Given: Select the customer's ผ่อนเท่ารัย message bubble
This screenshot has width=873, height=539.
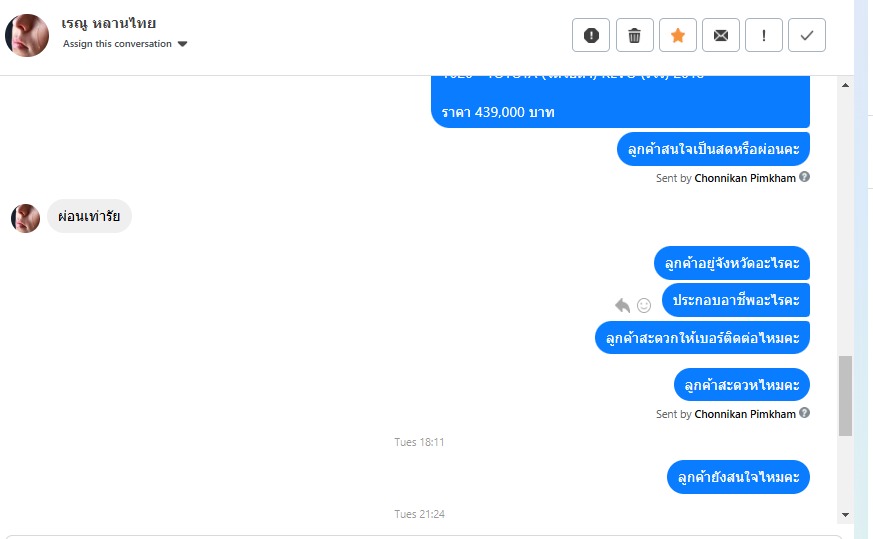Looking at the screenshot, I should [x=89, y=216].
